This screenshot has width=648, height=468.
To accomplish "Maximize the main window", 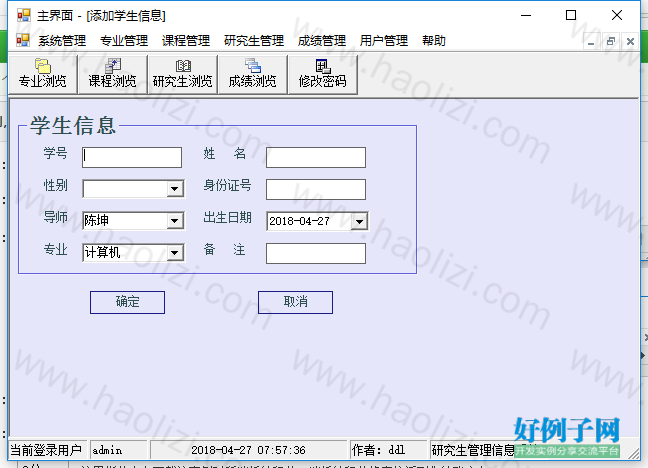I will click(571, 15).
